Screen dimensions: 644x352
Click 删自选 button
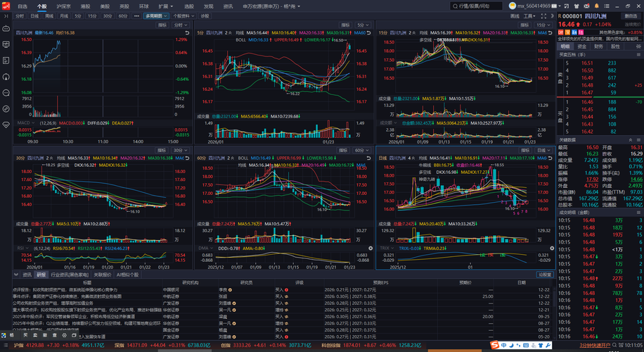631,16
